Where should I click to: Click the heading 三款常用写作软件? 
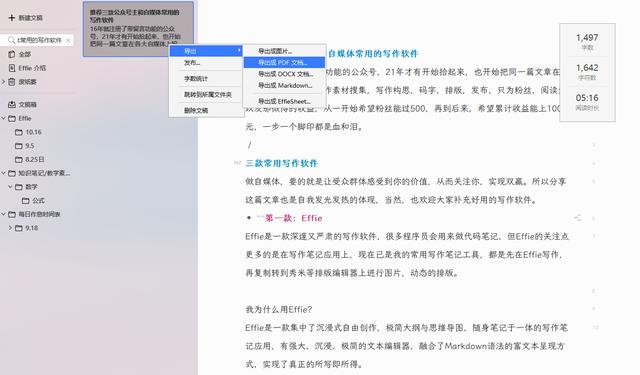pyautogui.click(x=281, y=163)
